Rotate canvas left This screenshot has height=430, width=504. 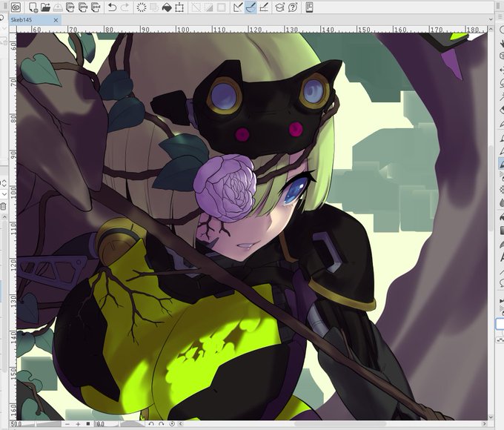pos(151,424)
